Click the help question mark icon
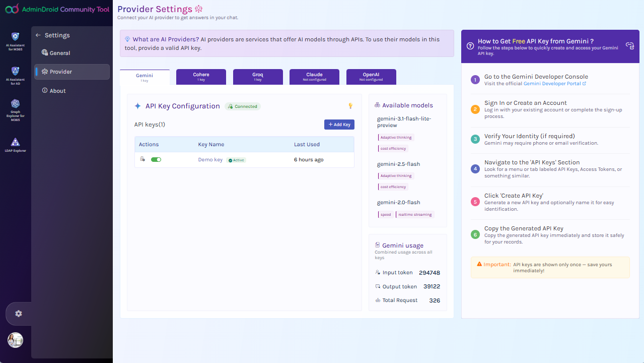This screenshot has width=644, height=363. [470, 45]
